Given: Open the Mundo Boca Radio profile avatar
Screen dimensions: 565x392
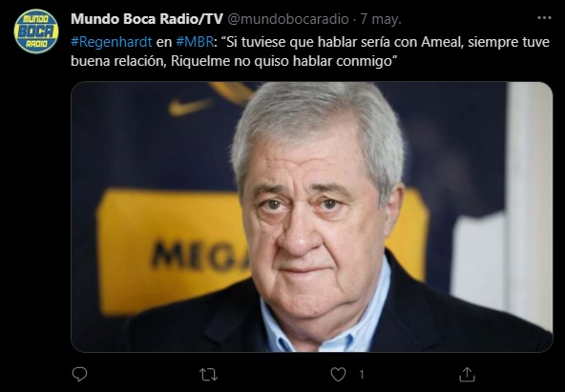Looking at the screenshot, I should click(36, 31).
